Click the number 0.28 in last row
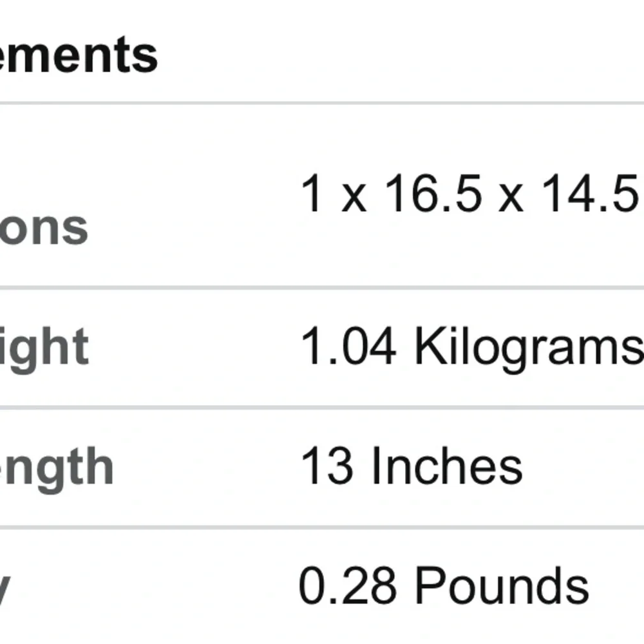644x644 pixels. pos(348,586)
